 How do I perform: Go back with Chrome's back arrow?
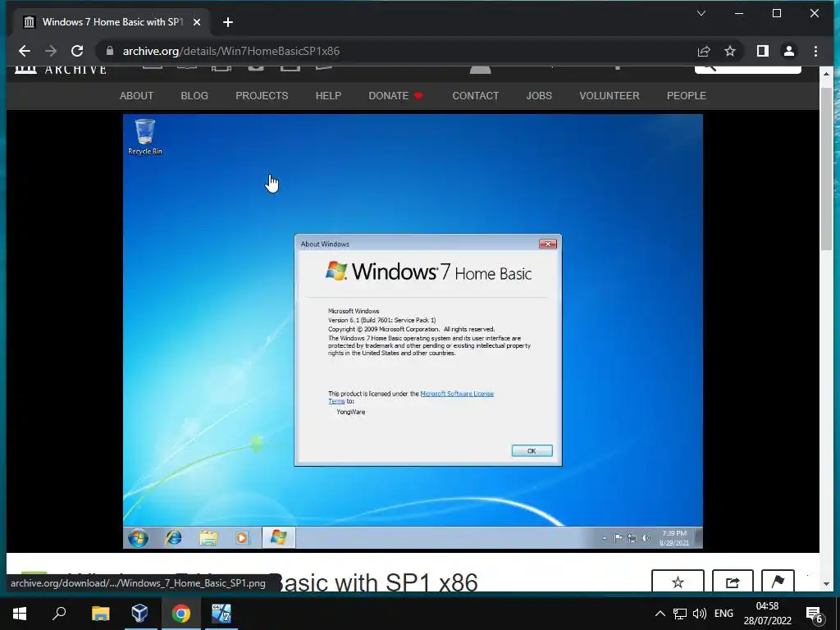point(25,51)
